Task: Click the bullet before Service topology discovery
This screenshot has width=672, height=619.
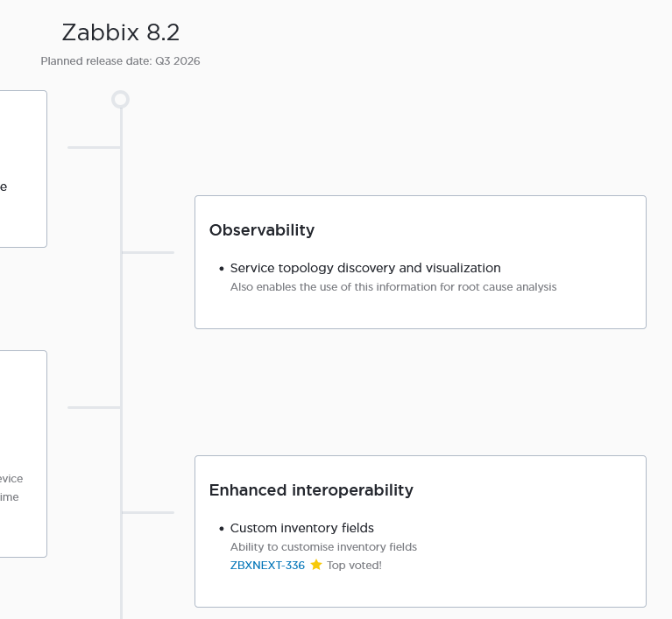Action: 222,269
